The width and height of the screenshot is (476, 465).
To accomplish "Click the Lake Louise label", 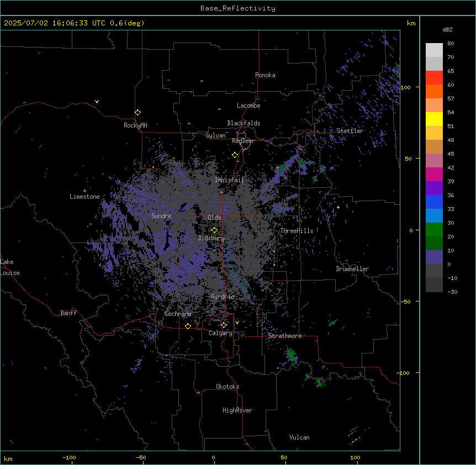I will pyautogui.click(x=10, y=267).
